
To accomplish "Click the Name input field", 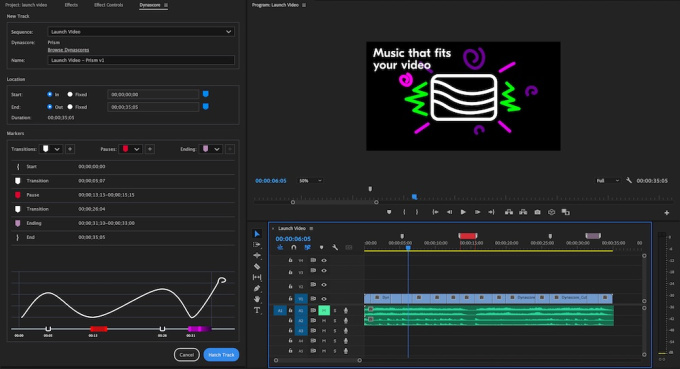I will pyautogui.click(x=141, y=60).
